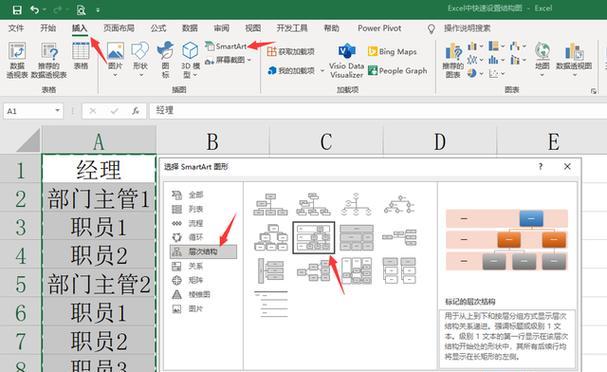Click the Tell Me search box
The image size is (607, 372).
point(467,28)
